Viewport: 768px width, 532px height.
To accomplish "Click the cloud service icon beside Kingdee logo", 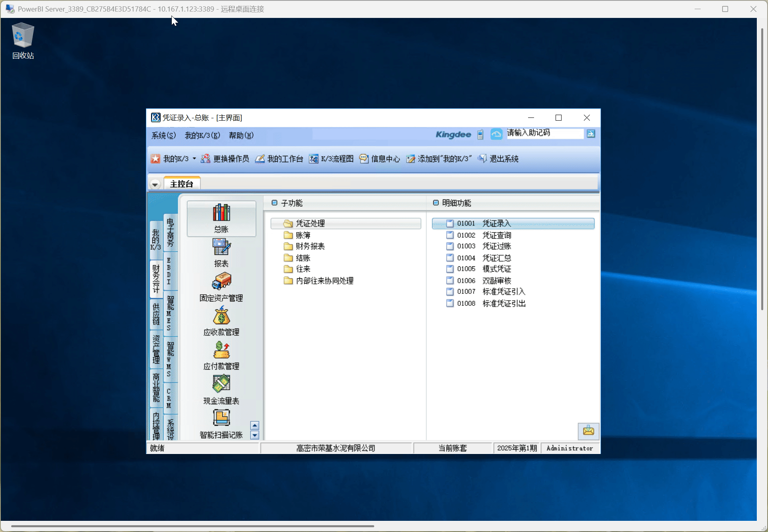I will click(x=496, y=134).
